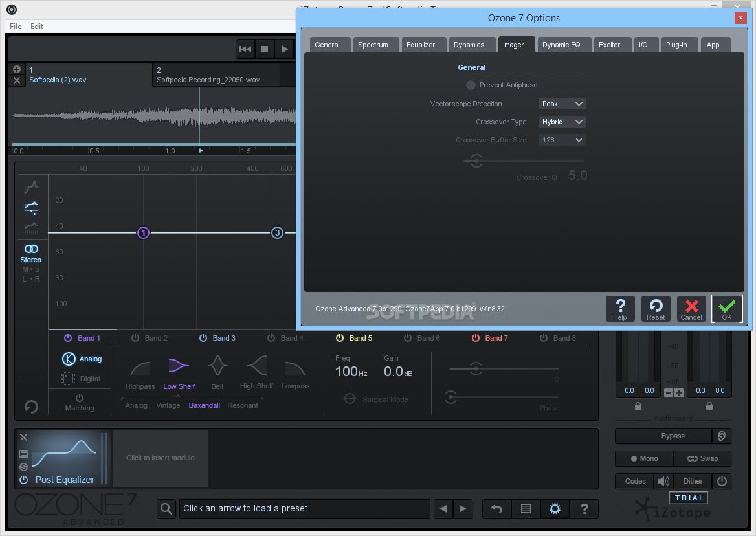Viewport: 756px width, 536px height.
Task: Open the File menu
Action: coord(16,27)
